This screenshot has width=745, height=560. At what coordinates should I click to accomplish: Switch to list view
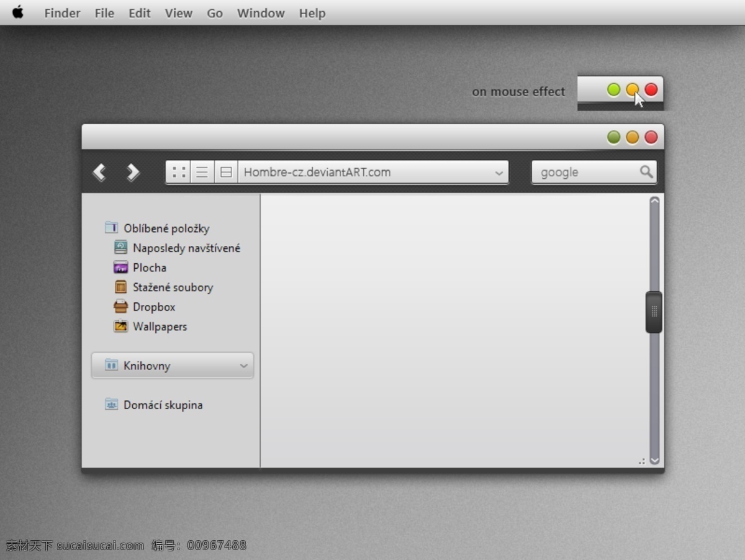202,173
